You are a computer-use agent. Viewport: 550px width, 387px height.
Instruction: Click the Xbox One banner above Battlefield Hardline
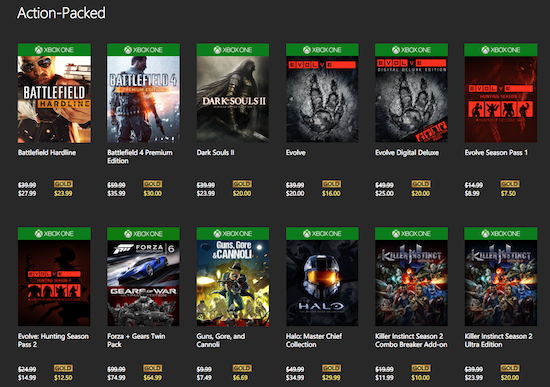coord(54,50)
